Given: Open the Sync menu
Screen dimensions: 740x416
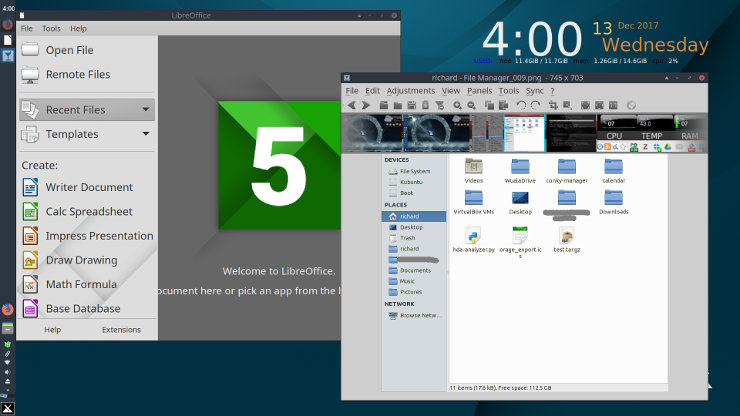Looking at the screenshot, I should click(x=535, y=91).
